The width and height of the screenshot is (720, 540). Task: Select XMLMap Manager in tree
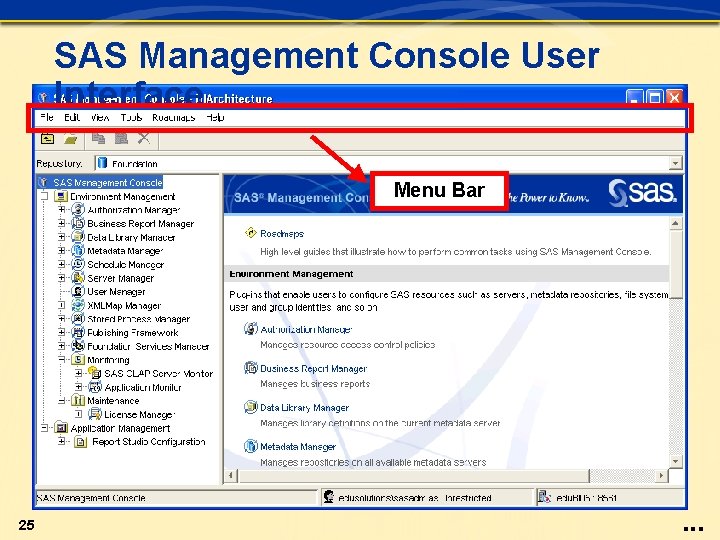tap(124, 305)
